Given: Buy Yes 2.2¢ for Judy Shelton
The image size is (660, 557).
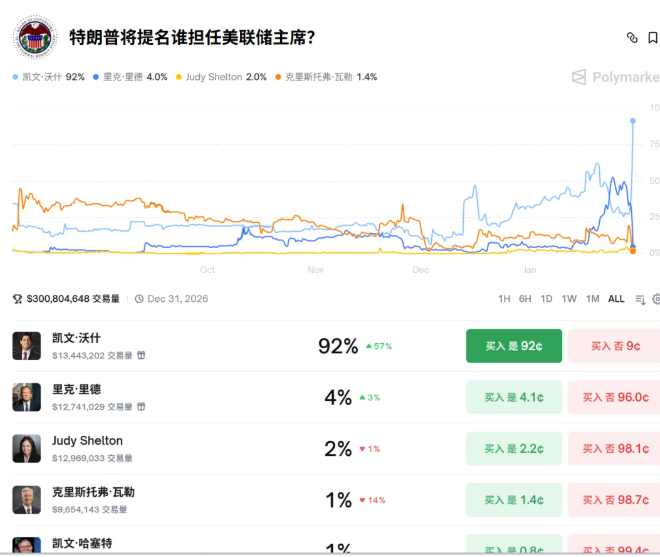Looking at the screenshot, I should [x=513, y=448].
